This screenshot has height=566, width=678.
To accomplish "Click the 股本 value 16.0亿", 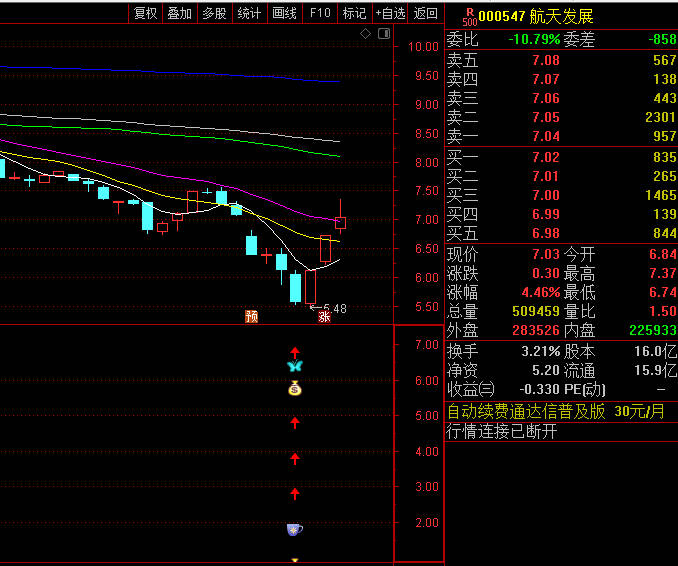I will (x=656, y=351).
